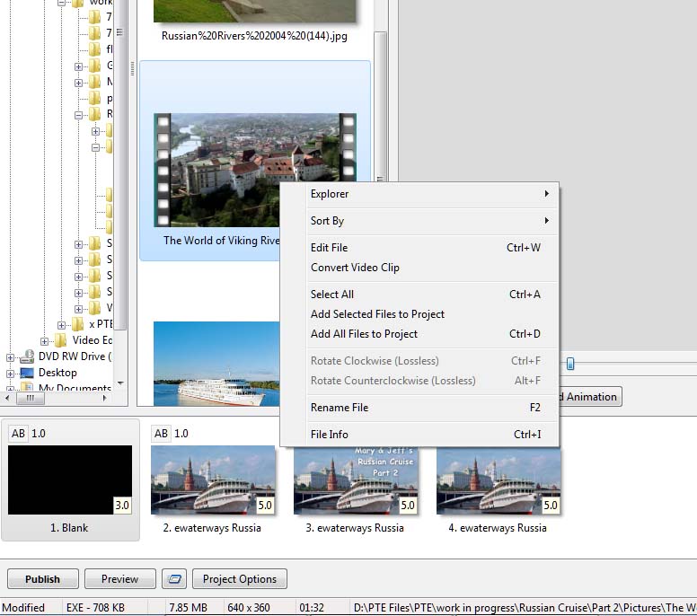This screenshot has width=697, height=616.
Task: Click the Desktop icon in folder tree
Action: 27,373
